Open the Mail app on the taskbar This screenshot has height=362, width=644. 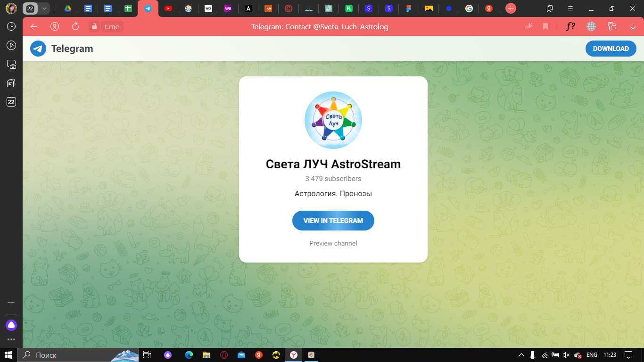[241, 355]
